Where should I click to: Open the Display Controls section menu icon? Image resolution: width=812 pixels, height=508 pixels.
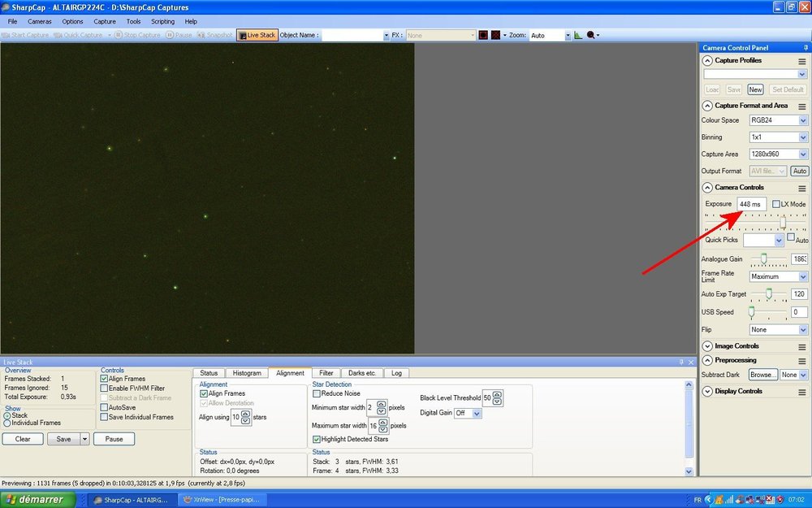point(801,392)
